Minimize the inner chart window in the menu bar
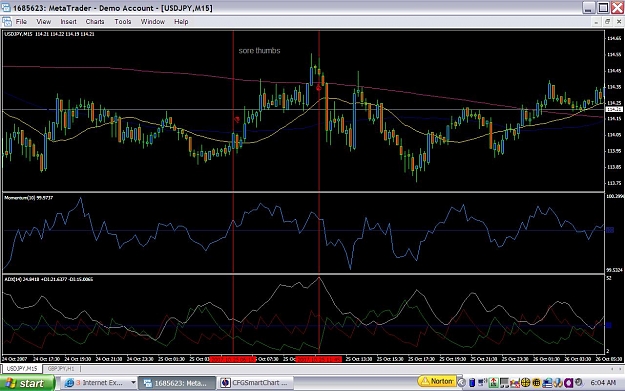625x391 pixels. [x=596, y=22]
